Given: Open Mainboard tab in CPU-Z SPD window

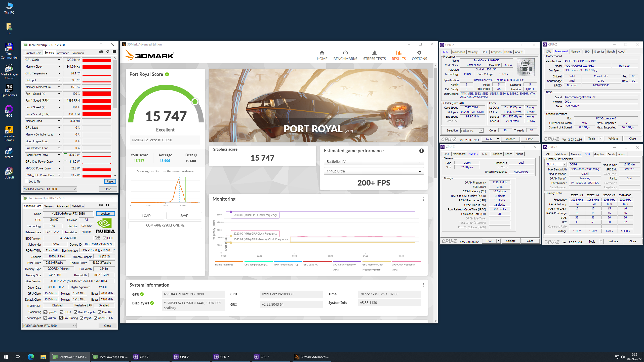Looking at the screenshot, I should (561, 154).
